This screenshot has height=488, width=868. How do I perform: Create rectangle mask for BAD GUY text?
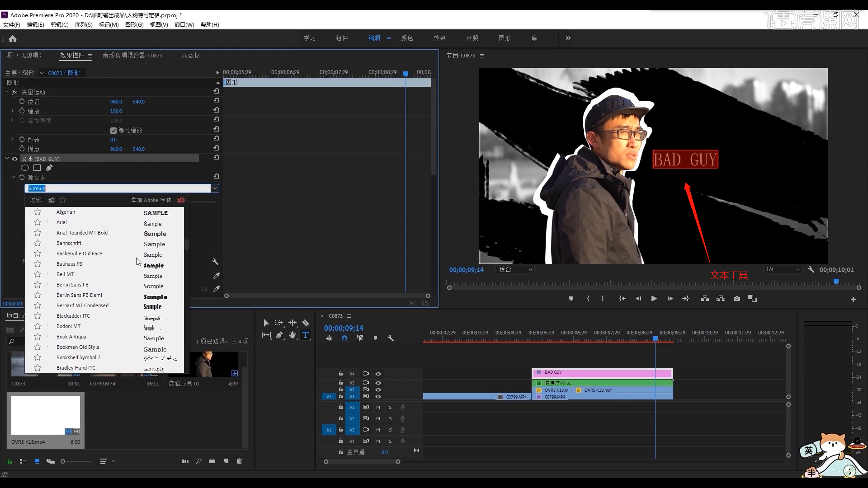[37, 168]
